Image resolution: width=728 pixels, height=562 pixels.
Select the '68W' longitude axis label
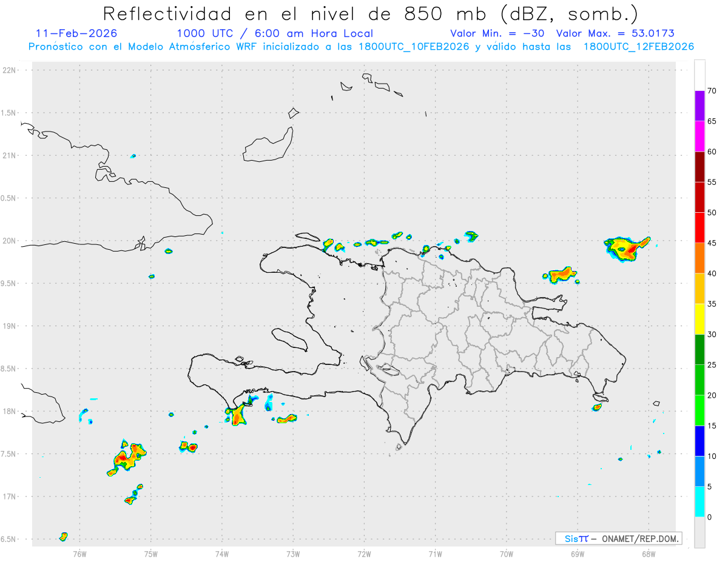pyautogui.click(x=649, y=553)
